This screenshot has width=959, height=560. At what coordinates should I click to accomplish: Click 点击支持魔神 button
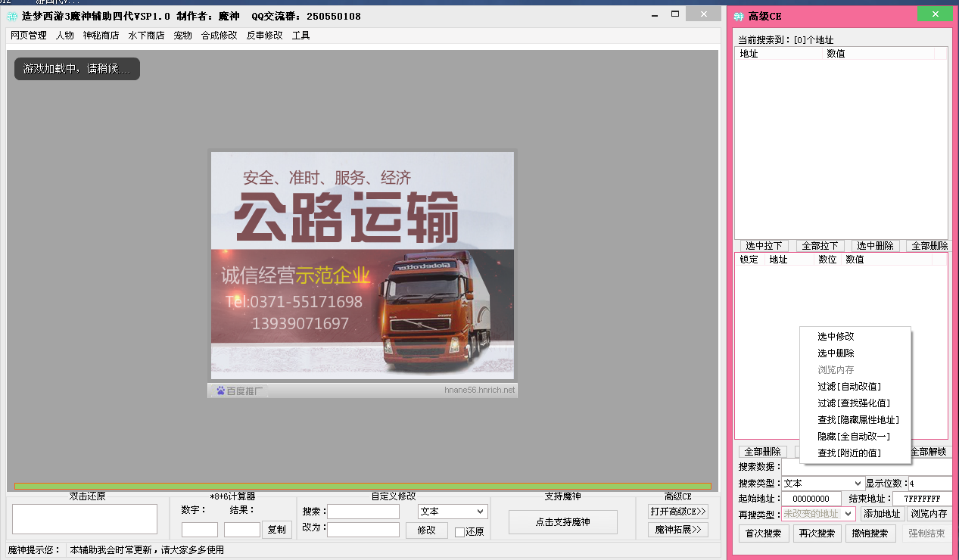point(562,522)
